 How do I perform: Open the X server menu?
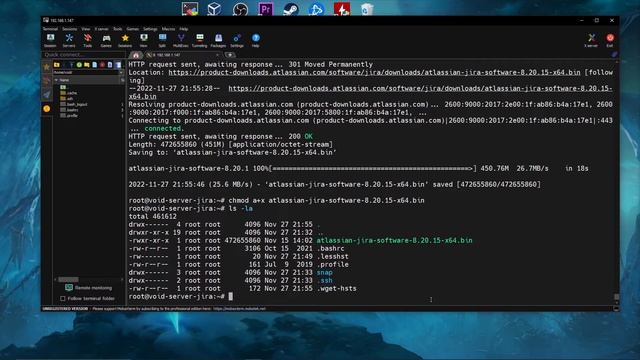102,29
